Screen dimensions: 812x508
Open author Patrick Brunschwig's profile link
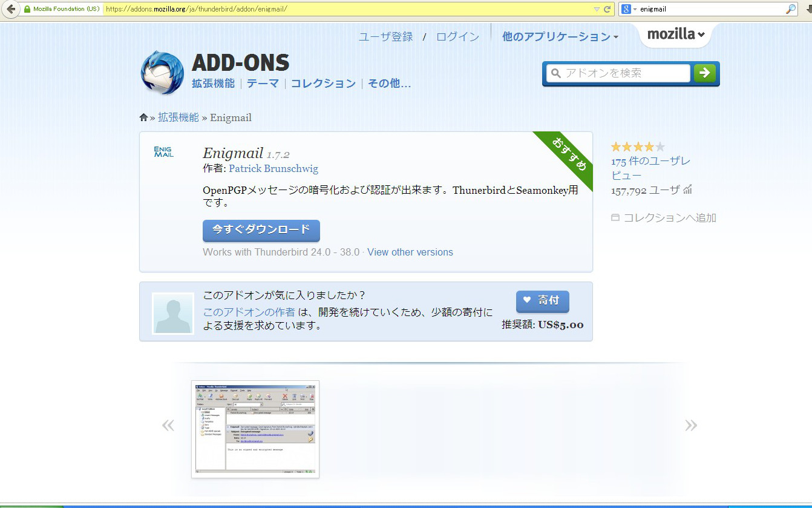pos(273,169)
